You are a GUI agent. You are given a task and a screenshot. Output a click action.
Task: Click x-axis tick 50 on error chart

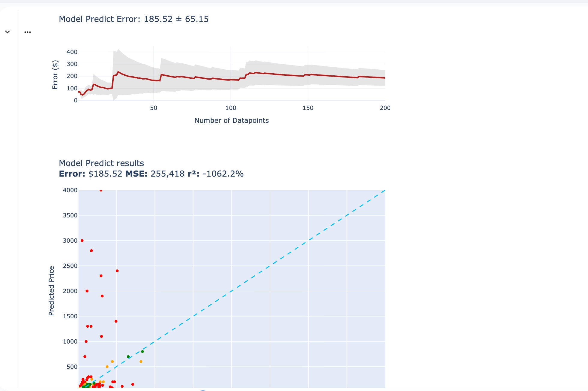(x=154, y=108)
